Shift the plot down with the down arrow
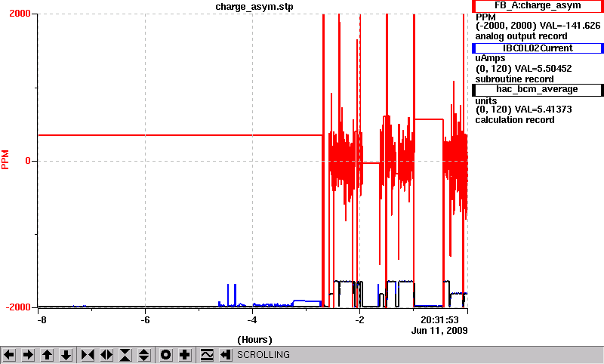 (66, 355)
